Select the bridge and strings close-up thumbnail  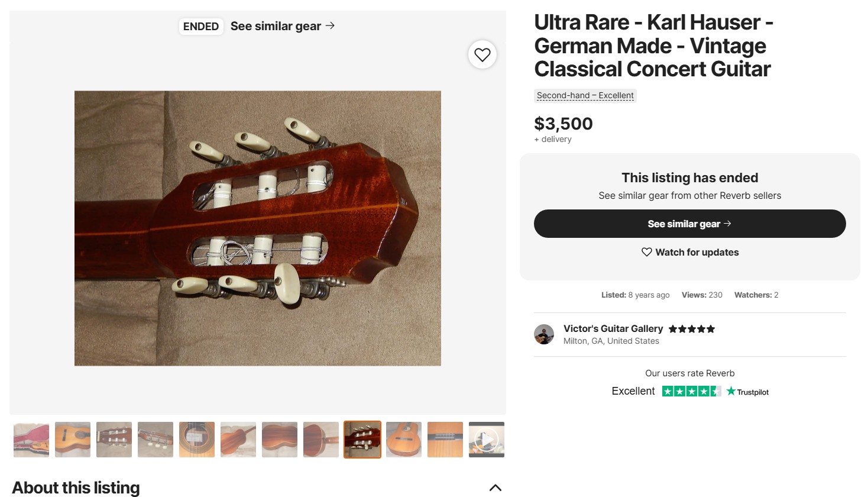[x=445, y=440]
